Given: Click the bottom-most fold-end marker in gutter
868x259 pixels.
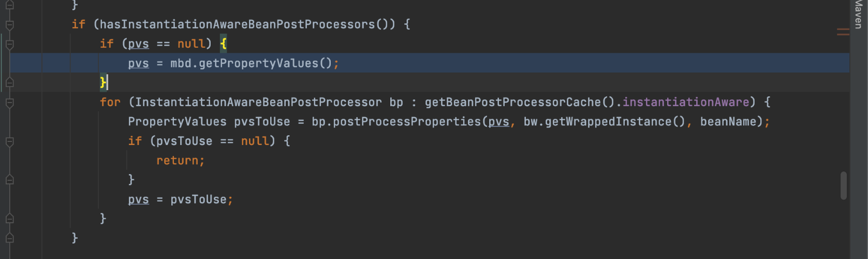Looking at the screenshot, I should (x=9, y=238).
